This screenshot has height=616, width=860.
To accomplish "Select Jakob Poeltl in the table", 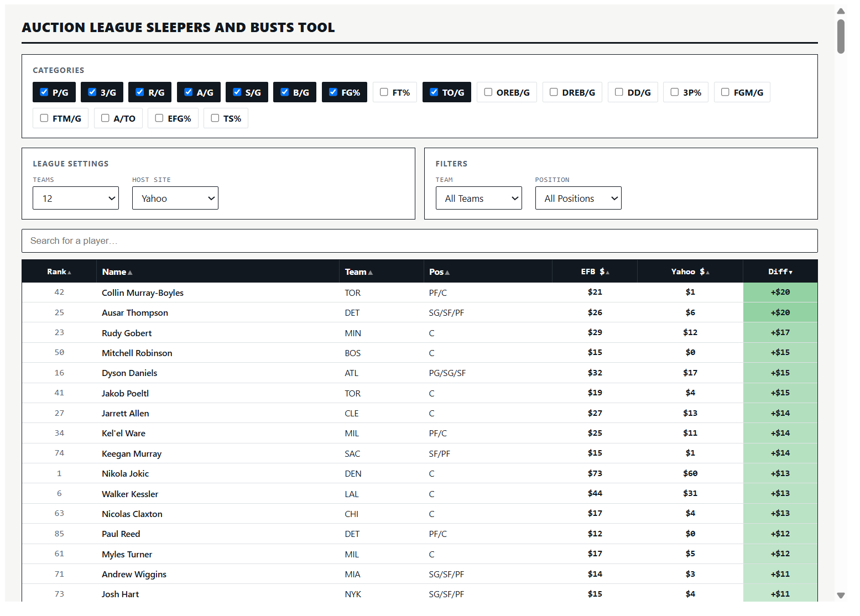I will click(x=125, y=393).
